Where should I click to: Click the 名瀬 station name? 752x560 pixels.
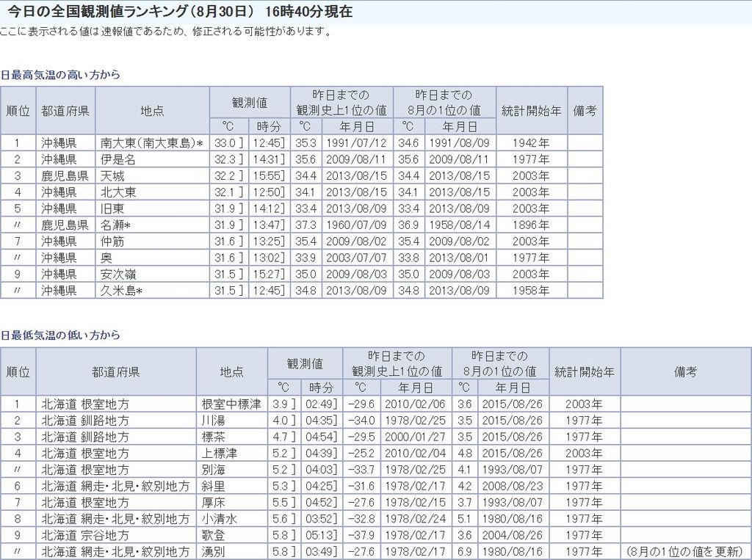(x=115, y=225)
